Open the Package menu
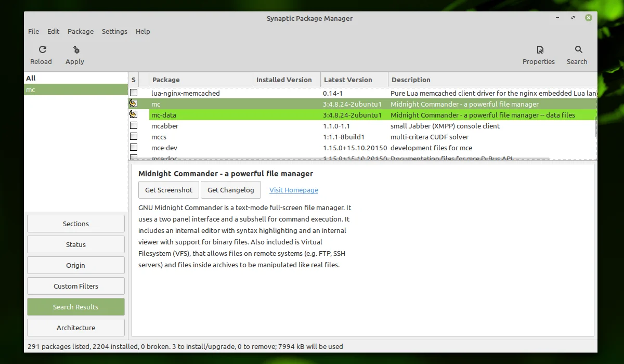 pos(81,31)
